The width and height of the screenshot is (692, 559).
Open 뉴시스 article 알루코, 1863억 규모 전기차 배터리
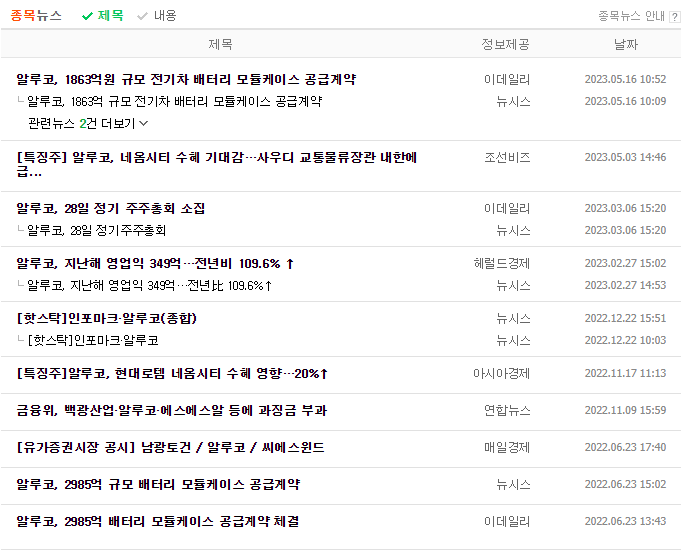175,101
